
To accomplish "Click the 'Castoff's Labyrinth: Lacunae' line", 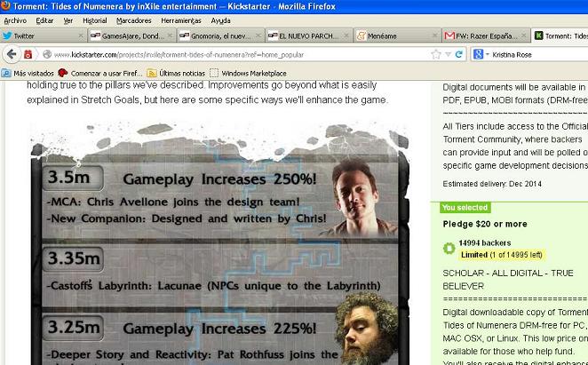I will [213, 285].
